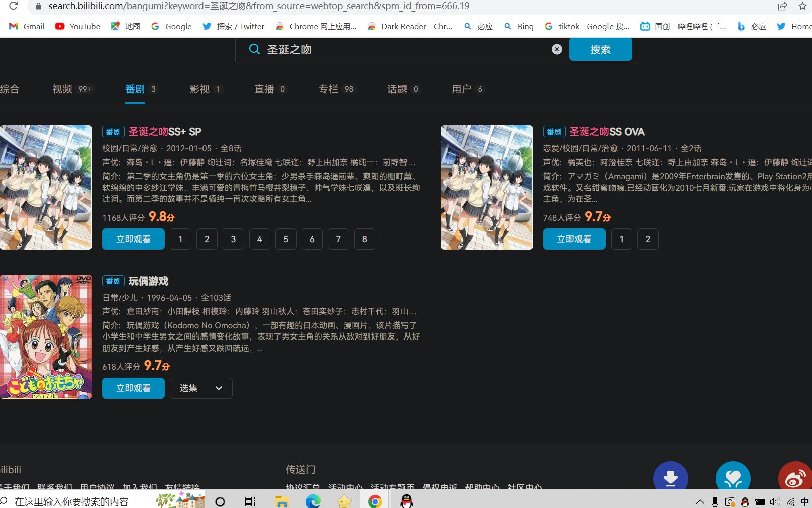This screenshot has width=812, height=508.
Task: Open the 玩偶游戏 cover thumbnail
Action: click(x=46, y=336)
